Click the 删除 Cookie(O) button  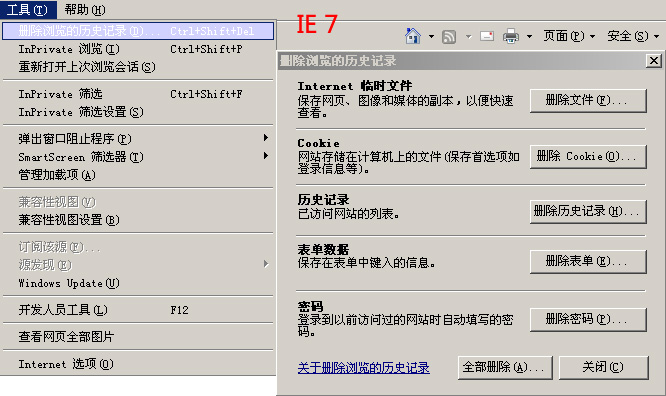[x=588, y=157]
